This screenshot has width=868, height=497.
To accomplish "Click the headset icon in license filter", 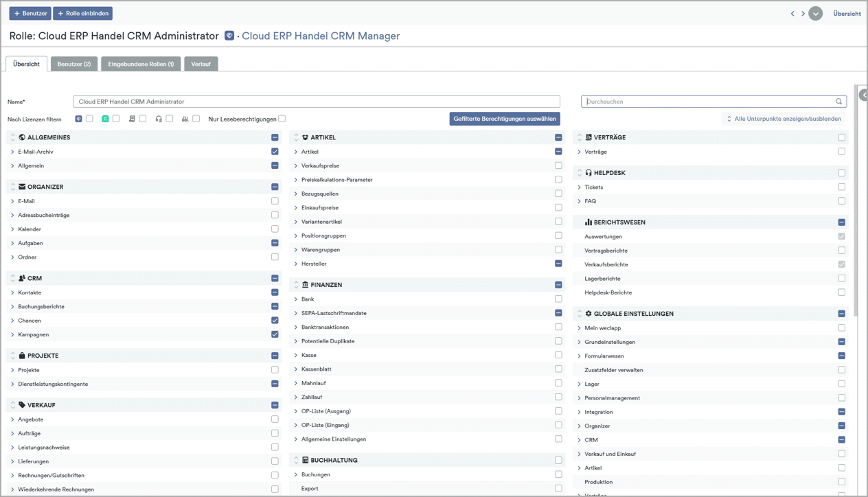I will (159, 119).
